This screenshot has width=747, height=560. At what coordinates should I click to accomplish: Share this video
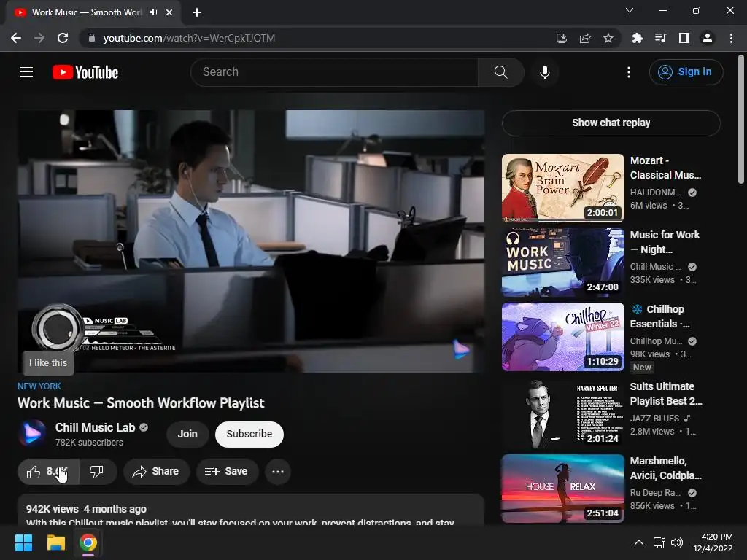156,472
